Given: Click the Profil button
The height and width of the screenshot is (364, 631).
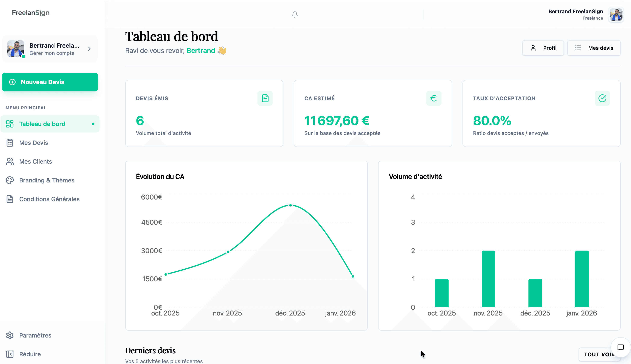Looking at the screenshot, I should (543, 48).
